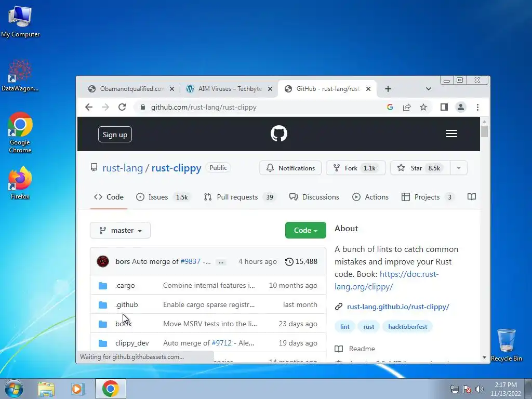Viewport: 532px width, 399px height.
Task: Click Chrome's back arrow
Action: click(x=89, y=107)
